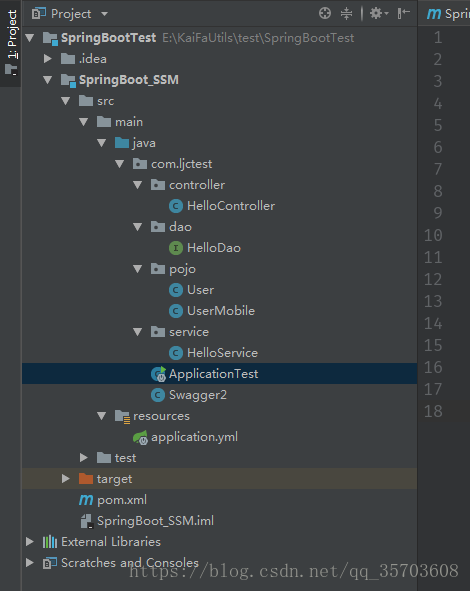Click the HelloDao interface icon
This screenshot has width=470, height=591.
click(176, 248)
